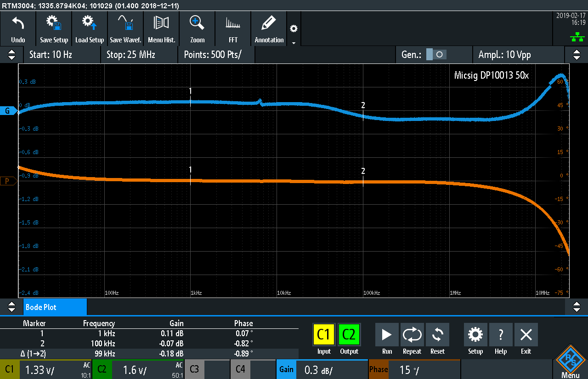Select the Bode Plot tab

click(x=55, y=307)
